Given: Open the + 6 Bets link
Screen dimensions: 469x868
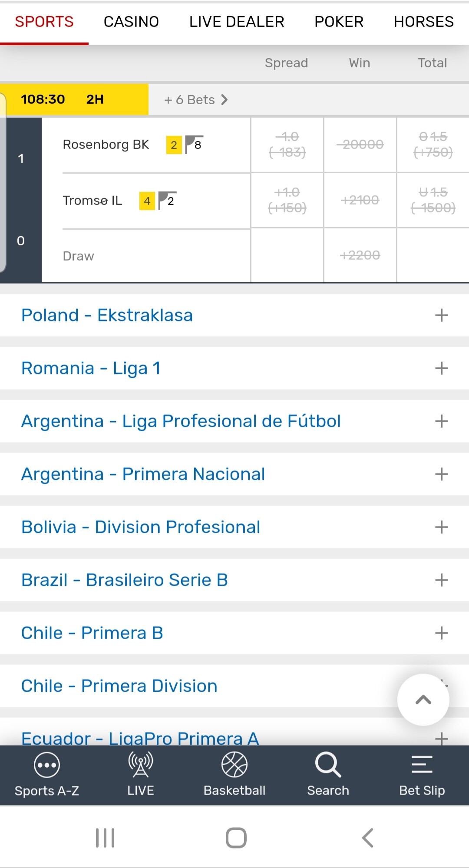Looking at the screenshot, I should [x=196, y=100].
